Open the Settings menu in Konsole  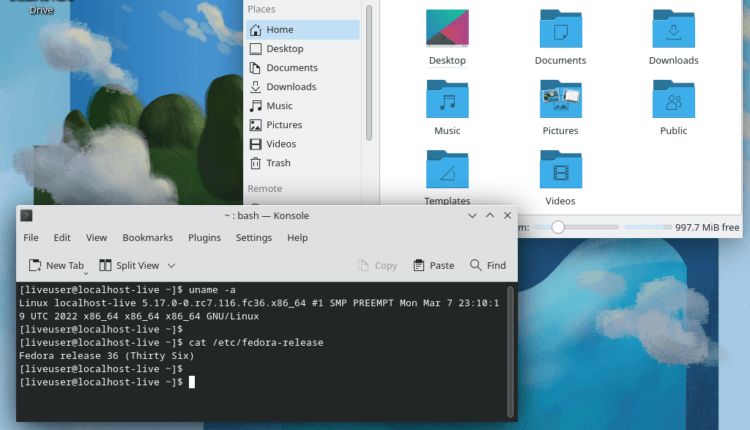[254, 238]
